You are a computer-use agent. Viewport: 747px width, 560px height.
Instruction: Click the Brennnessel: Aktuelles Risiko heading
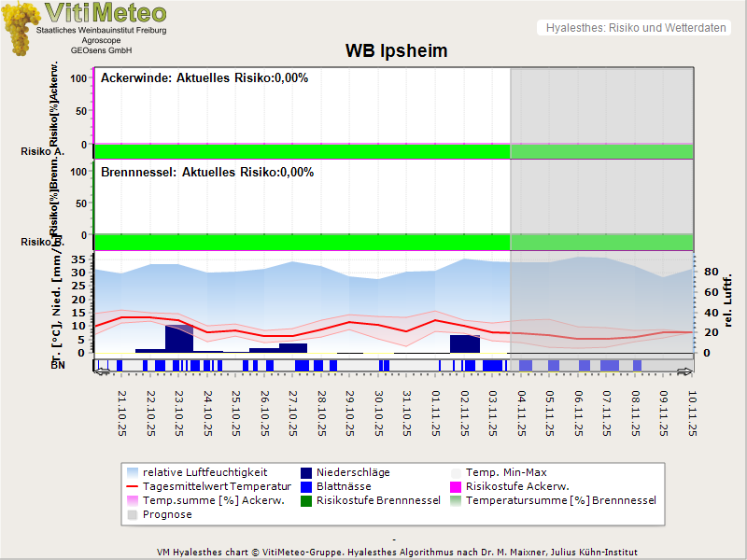tap(207, 173)
